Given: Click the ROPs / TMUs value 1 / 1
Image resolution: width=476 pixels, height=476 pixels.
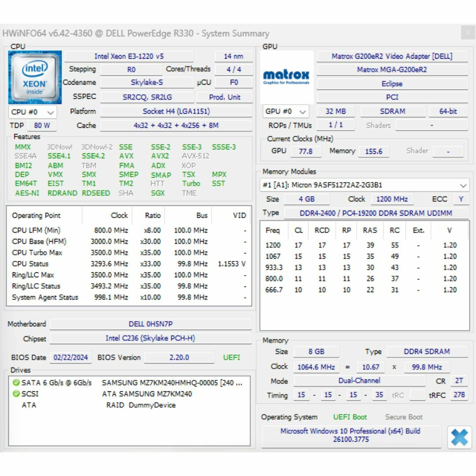Looking at the screenshot, I should [x=336, y=125].
